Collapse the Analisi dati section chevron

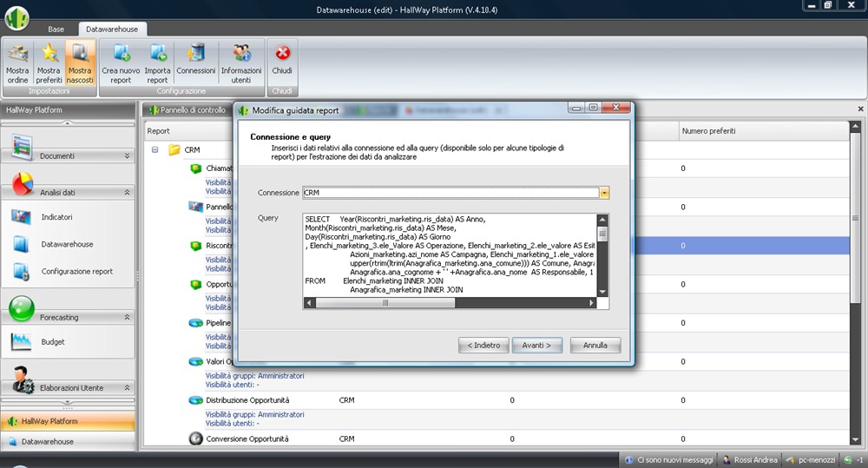(x=127, y=192)
